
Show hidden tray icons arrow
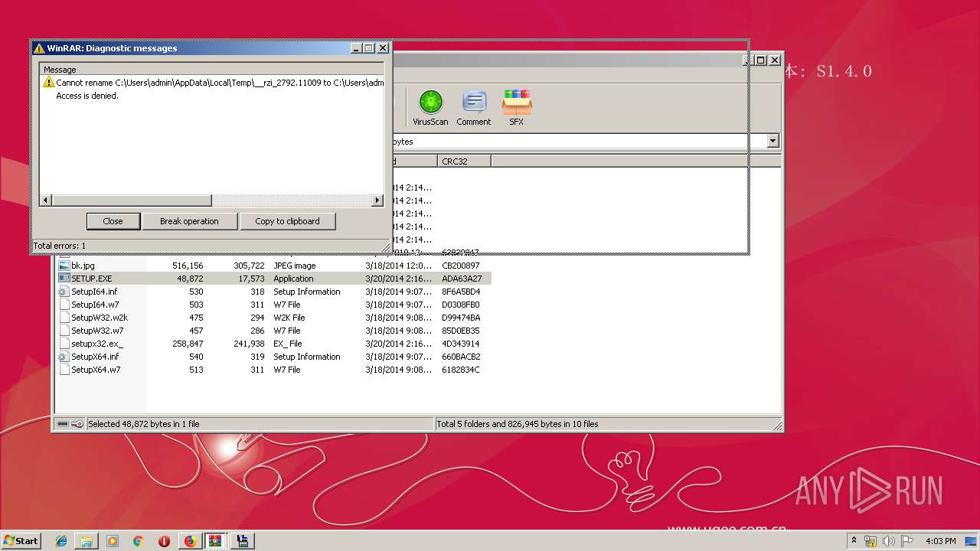pyautogui.click(x=854, y=541)
